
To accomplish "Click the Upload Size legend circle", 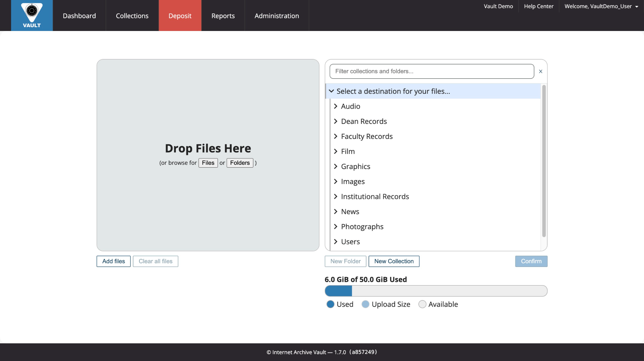I will pos(366,304).
